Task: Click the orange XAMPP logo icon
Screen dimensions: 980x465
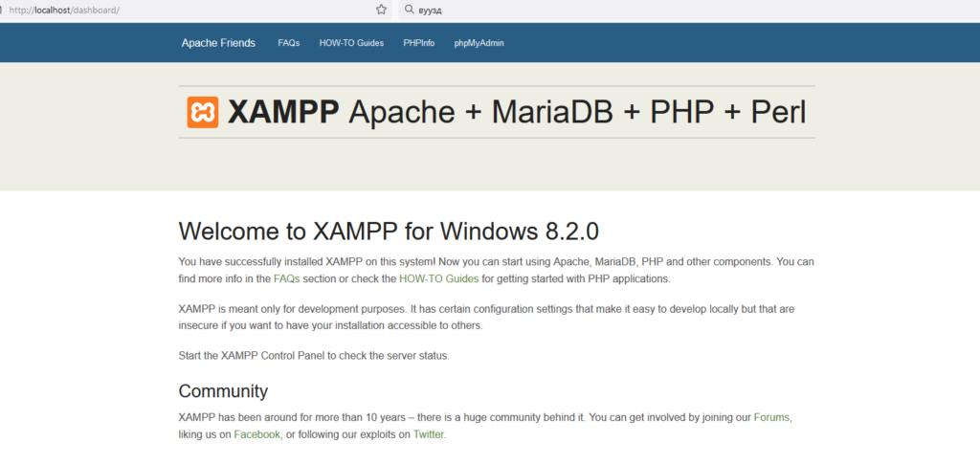Action: click(203, 113)
